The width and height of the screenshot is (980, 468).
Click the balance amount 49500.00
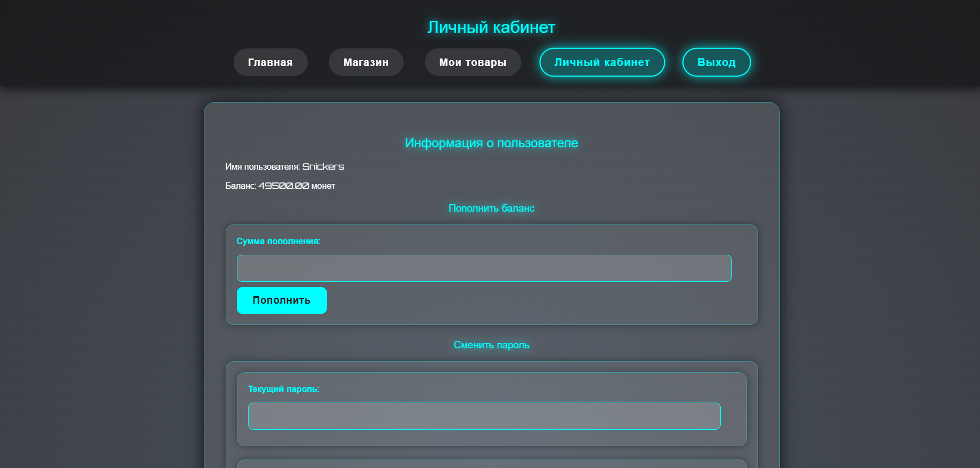pos(283,186)
